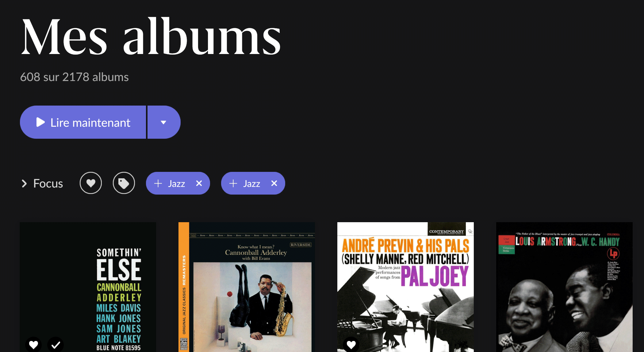
Task: Click plus icon on second Jazz chip
Action: (x=233, y=184)
